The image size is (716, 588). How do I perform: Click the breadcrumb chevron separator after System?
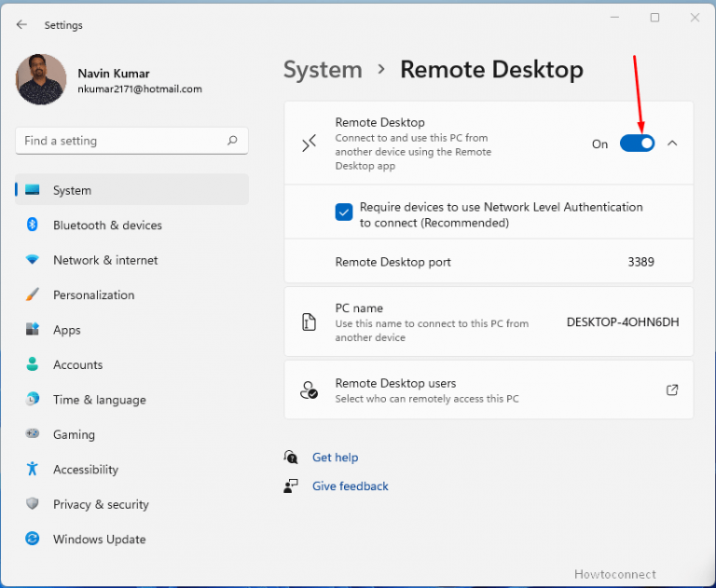(381, 69)
